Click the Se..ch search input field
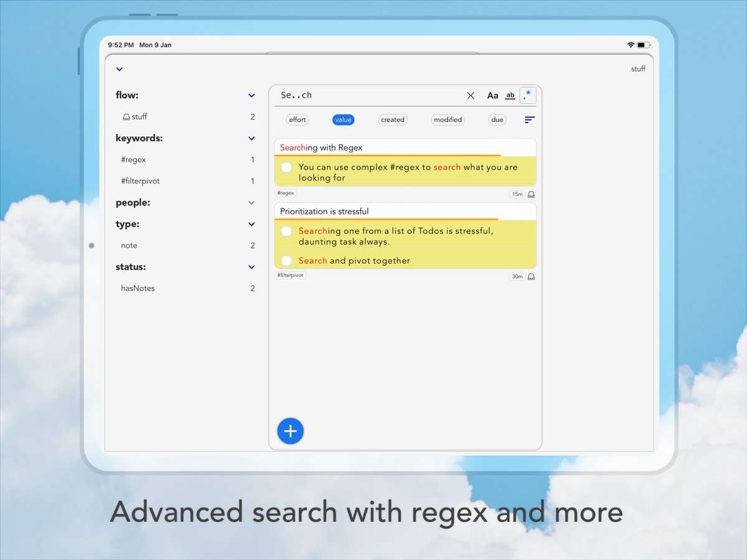Screen dimensions: 747x560 click(370, 95)
